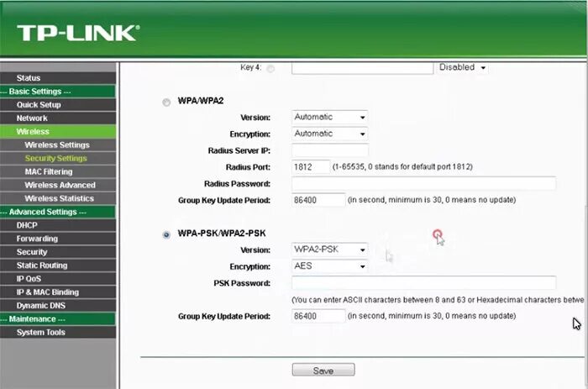Open the Forwarding menu item
Viewport: 588px width, 389px height.
pyautogui.click(x=58, y=239)
